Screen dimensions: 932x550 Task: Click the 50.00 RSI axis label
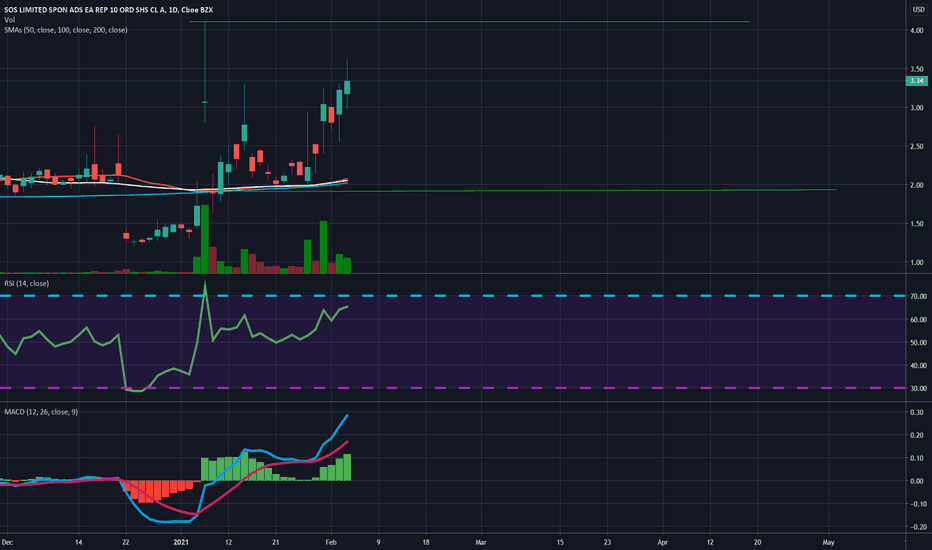[x=918, y=342]
